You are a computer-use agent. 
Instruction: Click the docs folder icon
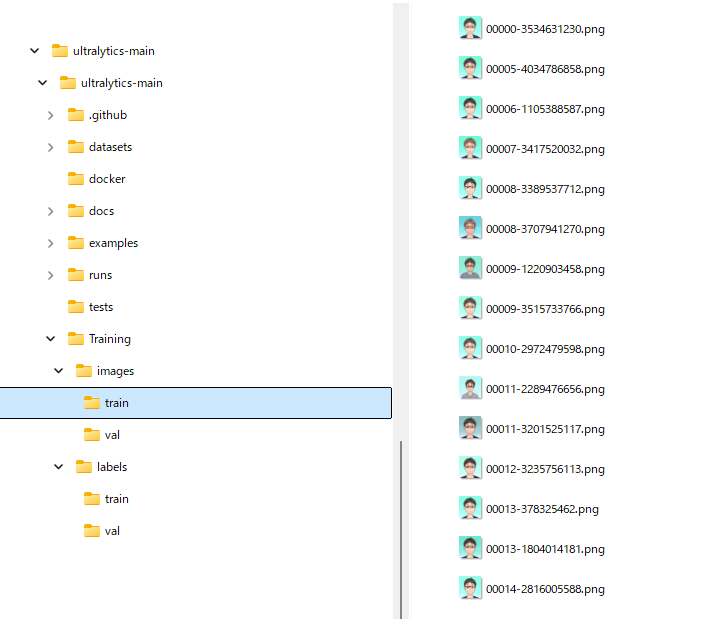click(x=75, y=211)
